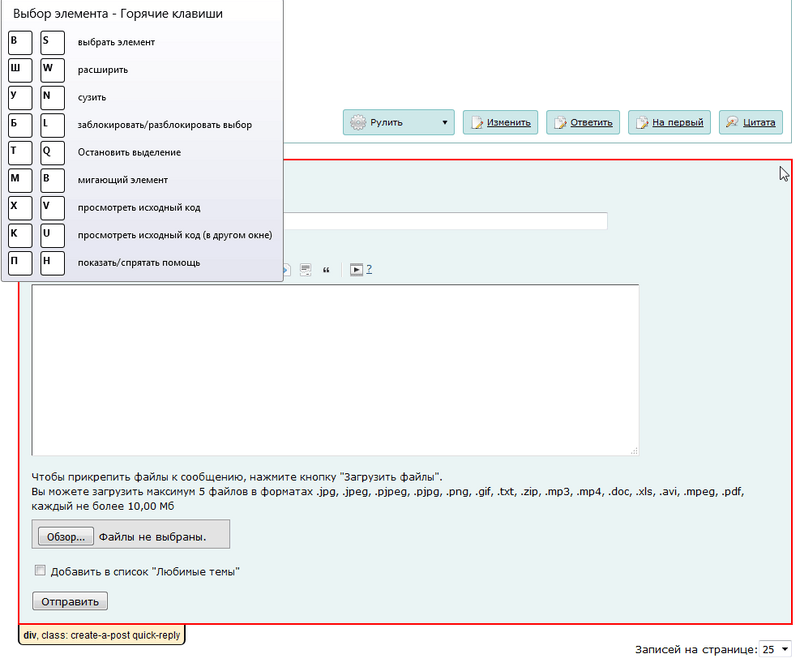Click the L key box for заблокировать/разблокировать выбор
Viewport: 800px width, 662px height.
tap(53, 125)
